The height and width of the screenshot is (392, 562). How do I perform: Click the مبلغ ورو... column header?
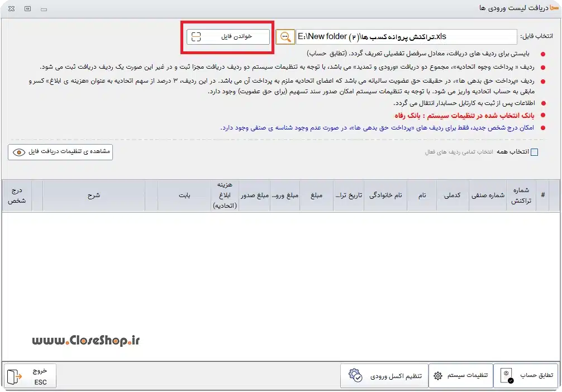point(285,195)
